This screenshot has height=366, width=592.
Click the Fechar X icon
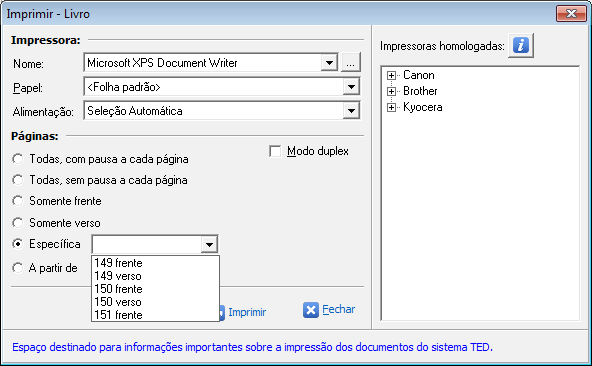(x=311, y=310)
